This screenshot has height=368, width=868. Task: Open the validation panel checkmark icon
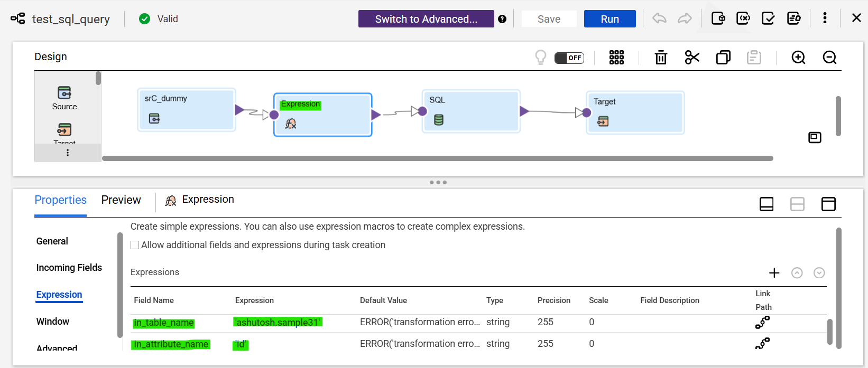[x=768, y=18]
